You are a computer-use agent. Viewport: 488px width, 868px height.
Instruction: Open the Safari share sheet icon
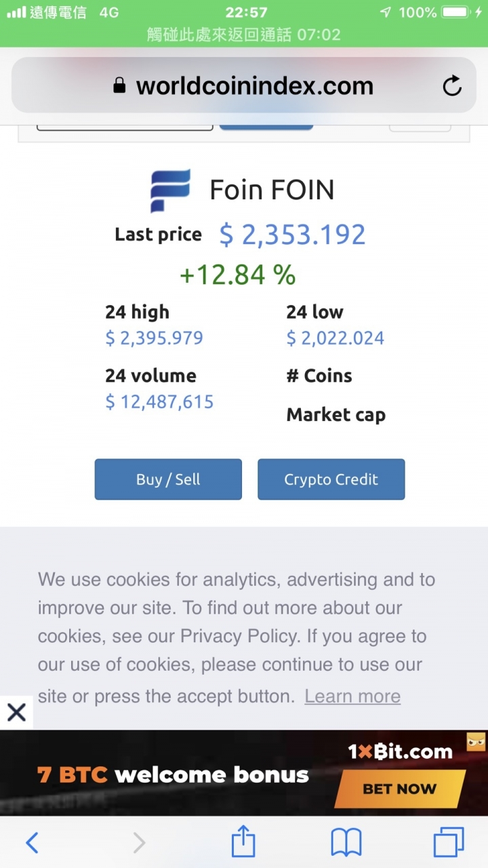coord(243,841)
